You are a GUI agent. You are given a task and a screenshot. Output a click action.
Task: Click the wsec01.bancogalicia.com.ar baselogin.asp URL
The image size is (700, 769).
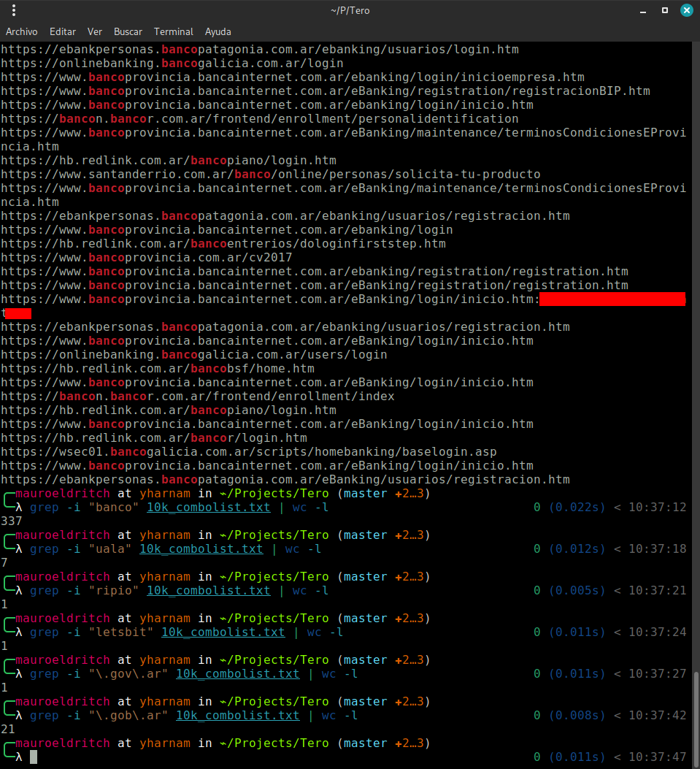(x=248, y=451)
